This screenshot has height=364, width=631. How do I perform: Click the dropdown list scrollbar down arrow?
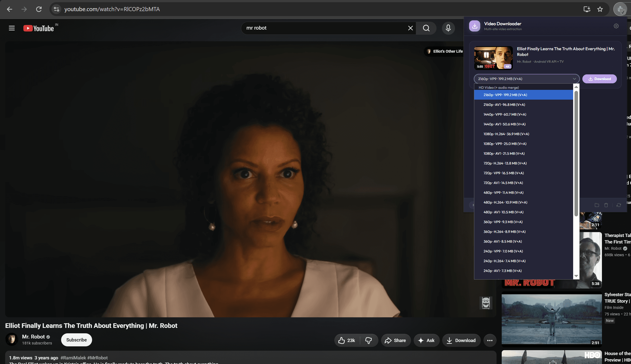(576, 276)
